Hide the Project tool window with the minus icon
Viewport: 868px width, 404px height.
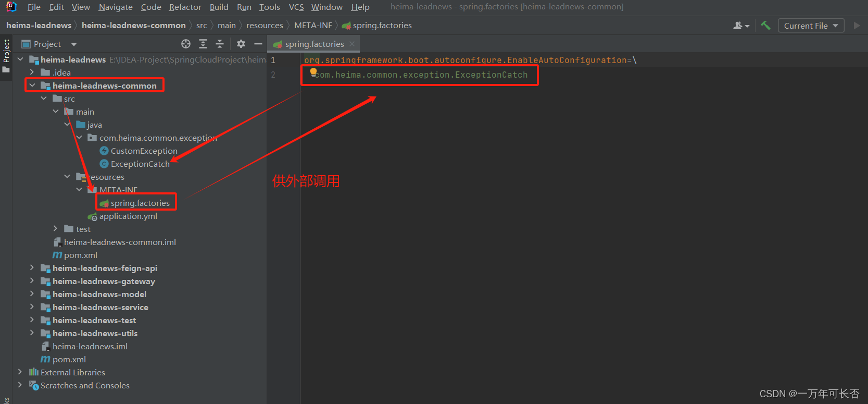(x=258, y=44)
